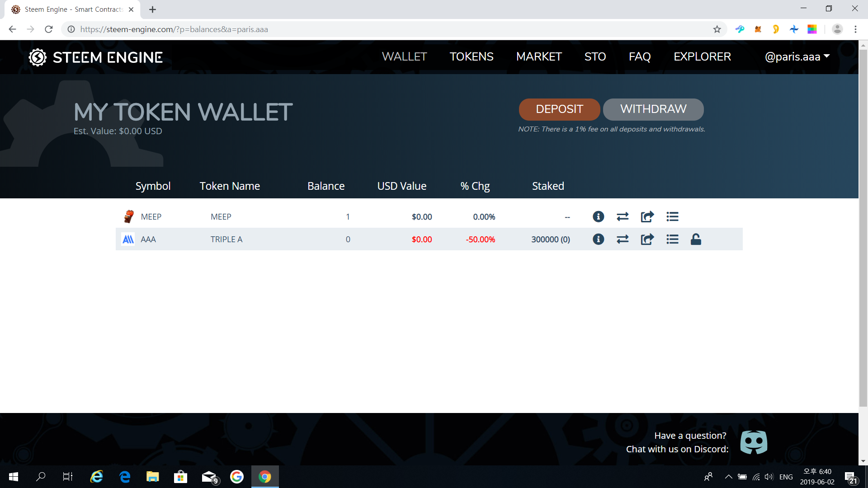Click the trade arrows icon for AAA
Screen dimensions: 868x488
point(623,239)
